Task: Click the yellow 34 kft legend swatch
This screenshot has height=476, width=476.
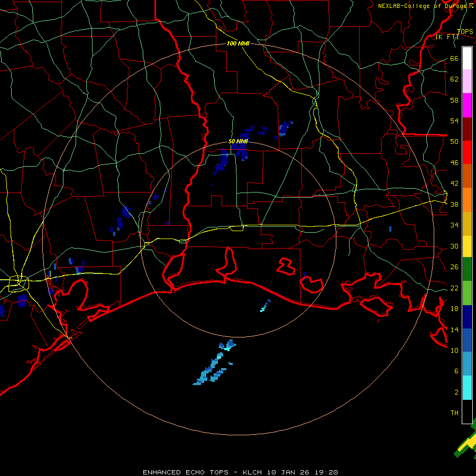Action: (x=467, y=246)
